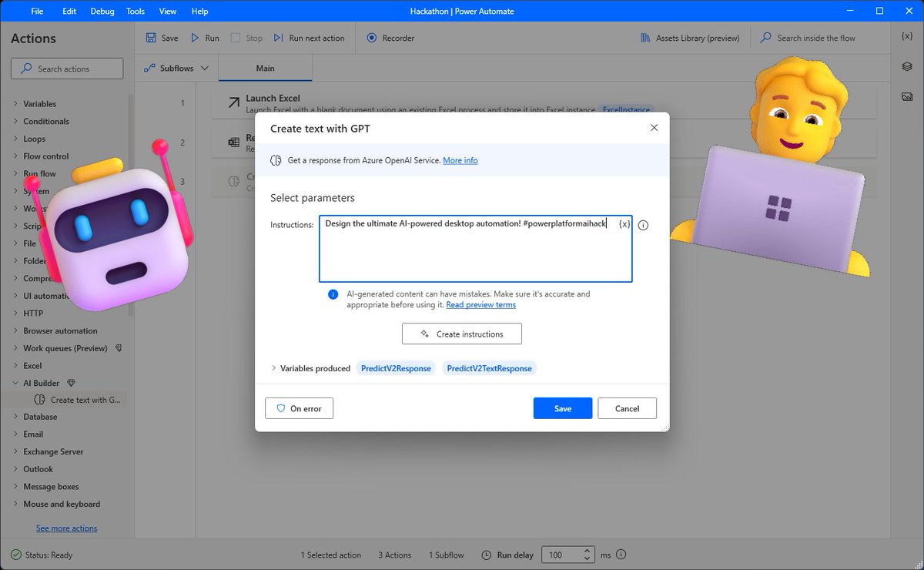Click the Run delay stepper arrows
The image size is (924, 570).
(588, 555)
